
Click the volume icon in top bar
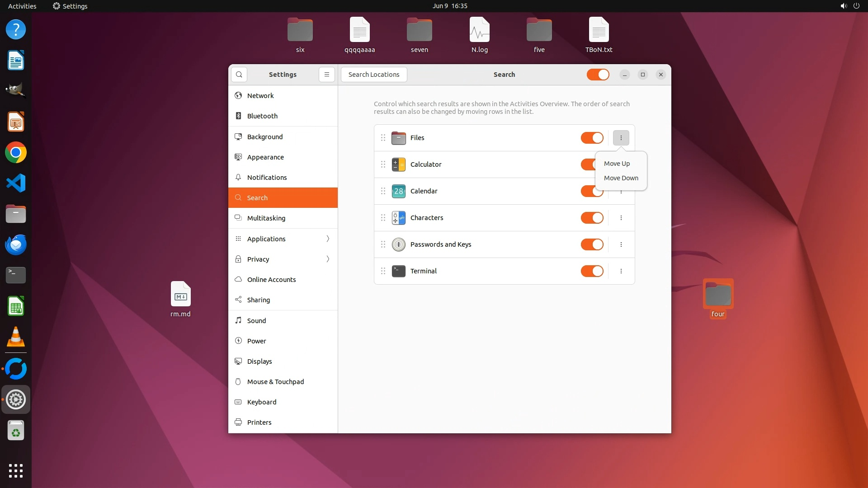click(x=843, y=6)
